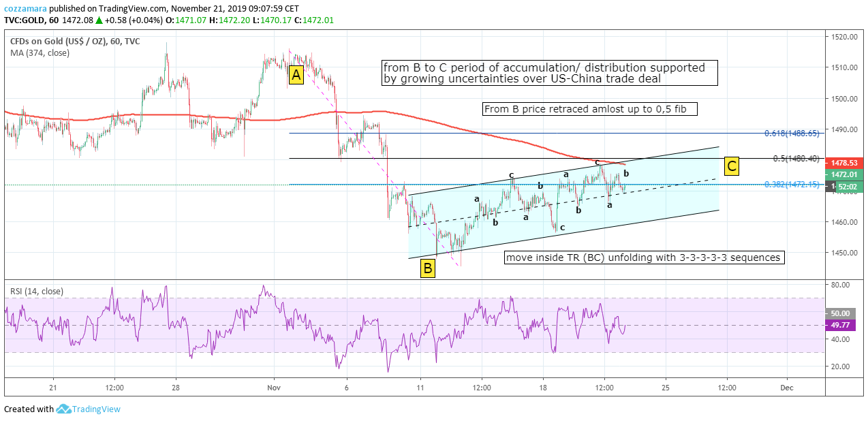This screenshot has height=421, width=868.
Task: Click the 'Nov' time axis label
Action: point(274,387)
